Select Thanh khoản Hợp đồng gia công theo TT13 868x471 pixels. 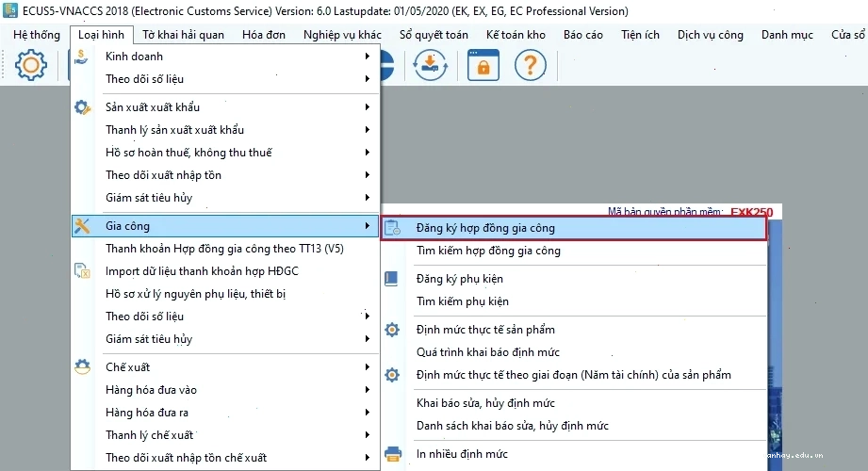pyautogui.click(x=224, y=249)
